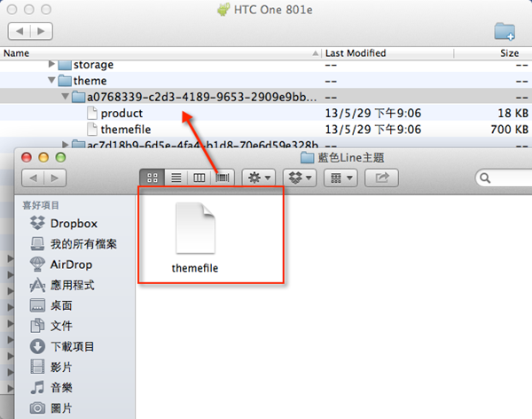Click the new folder icon in Android File Transfer
This screenshot has height=419, width=532.
505,32
